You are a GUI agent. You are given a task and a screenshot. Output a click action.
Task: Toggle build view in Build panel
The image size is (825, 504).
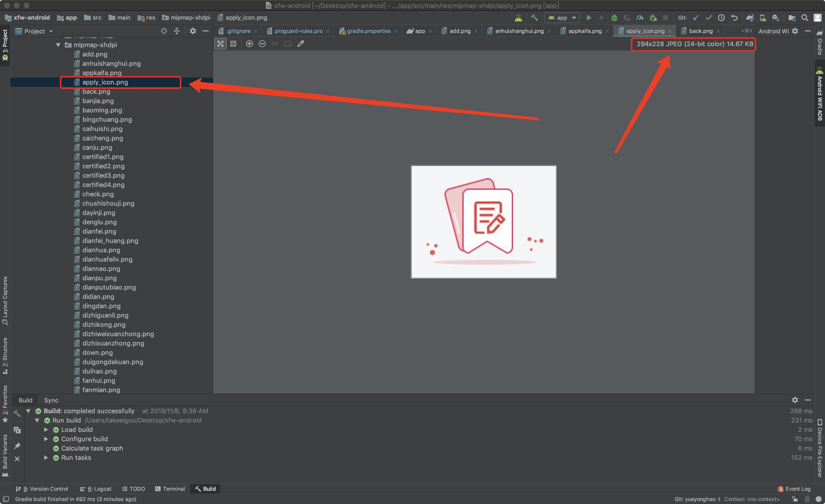coord(17,430)
